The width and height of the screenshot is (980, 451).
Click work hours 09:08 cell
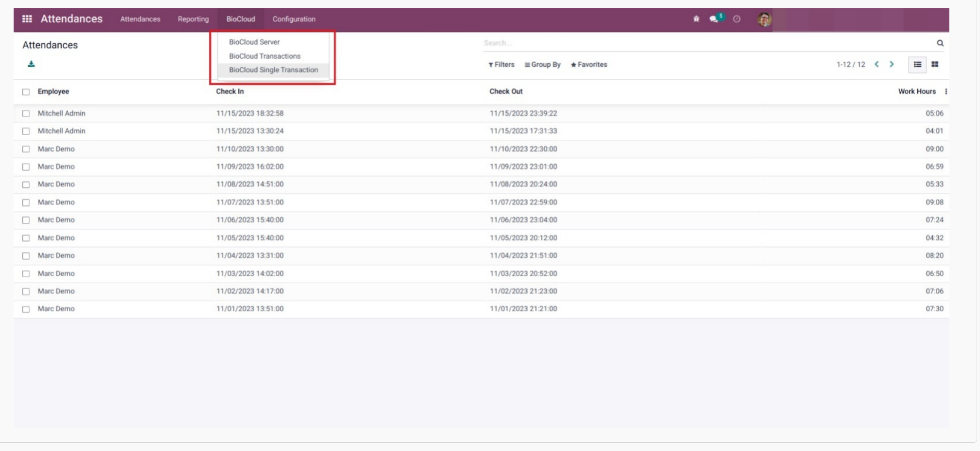click(x=934, y=202)
